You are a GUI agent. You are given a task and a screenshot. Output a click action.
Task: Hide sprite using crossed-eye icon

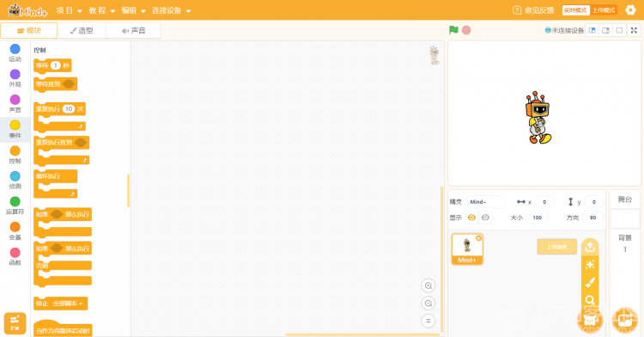click(485, 218)
